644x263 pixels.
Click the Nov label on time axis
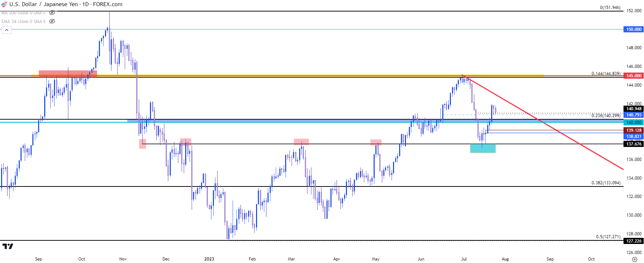[x=123, y=259]
